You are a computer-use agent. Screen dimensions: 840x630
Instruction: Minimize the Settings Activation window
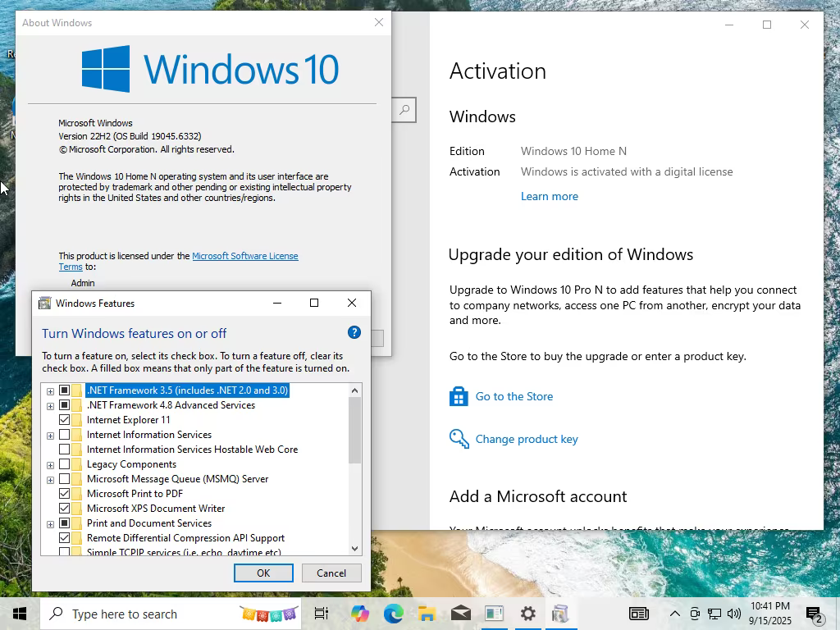(729, 25)
